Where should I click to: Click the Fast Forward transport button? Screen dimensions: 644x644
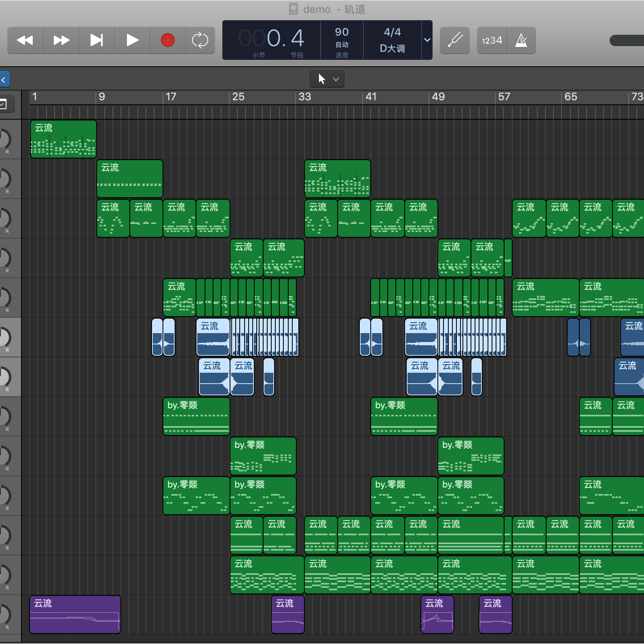[61, 40]
